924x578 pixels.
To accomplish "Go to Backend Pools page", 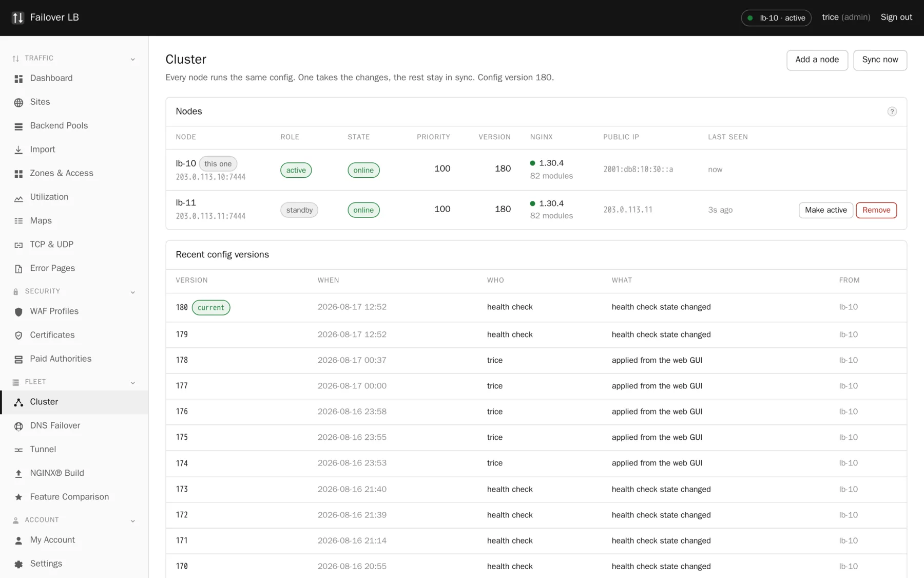I will pos(74,126).
